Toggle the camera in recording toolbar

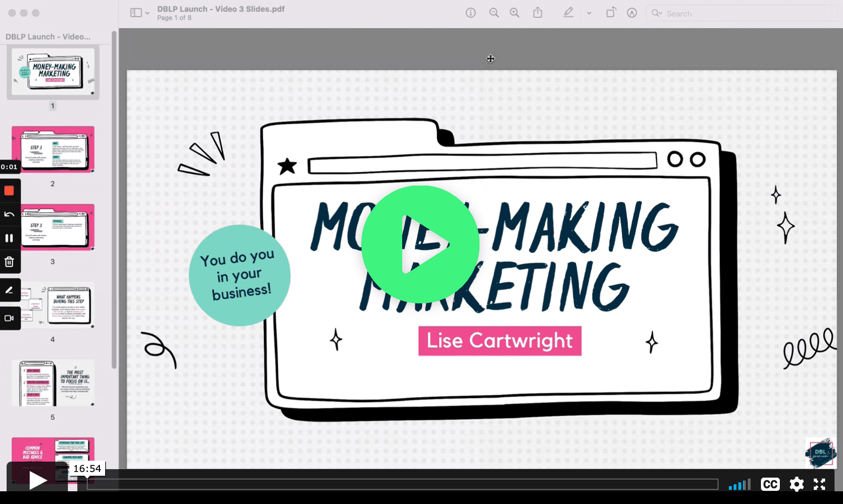click(x=9, y=318)
